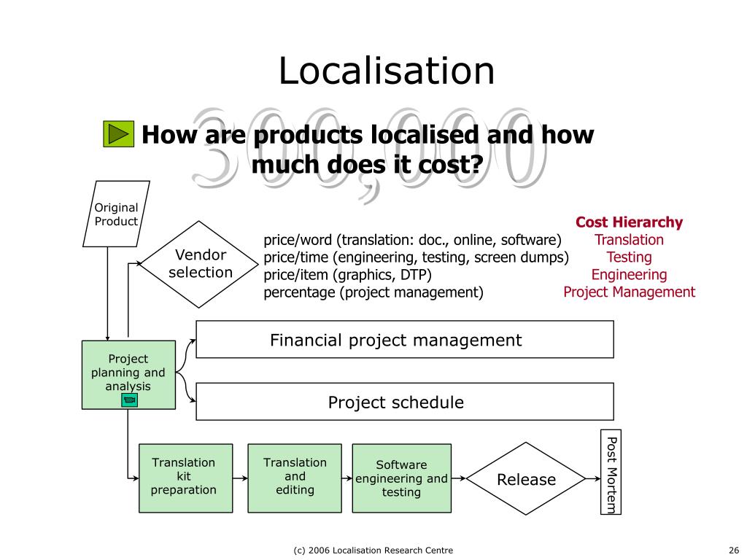Click the Financial project management box
Screen dimensions: 747x560
point(405,340)
